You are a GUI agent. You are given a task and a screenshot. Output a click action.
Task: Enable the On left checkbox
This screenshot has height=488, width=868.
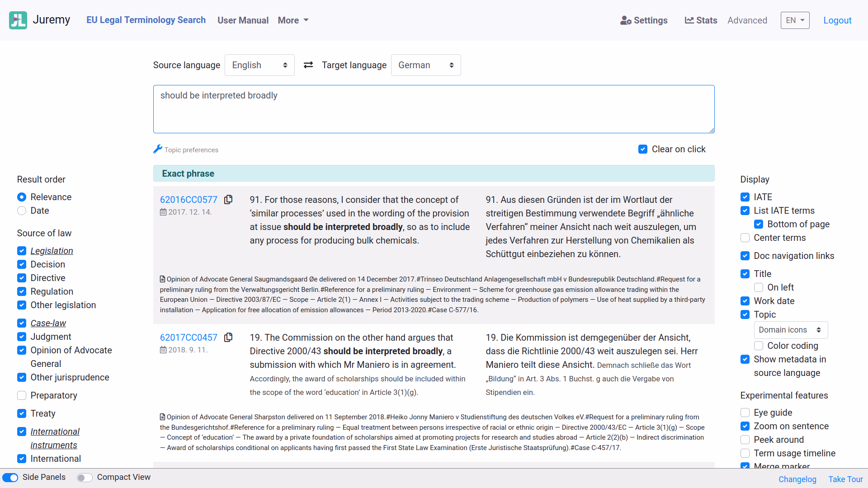[x=759, y=287]
